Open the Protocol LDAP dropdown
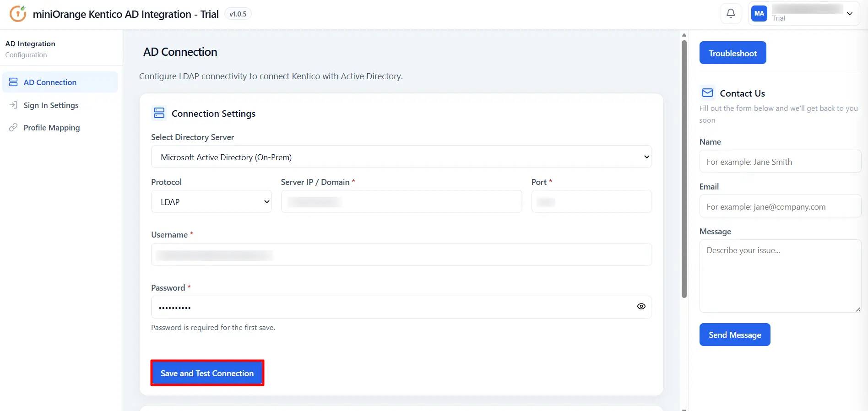This screenshot has width=868, height=411. pyautogui.click(x=211, y=202)
